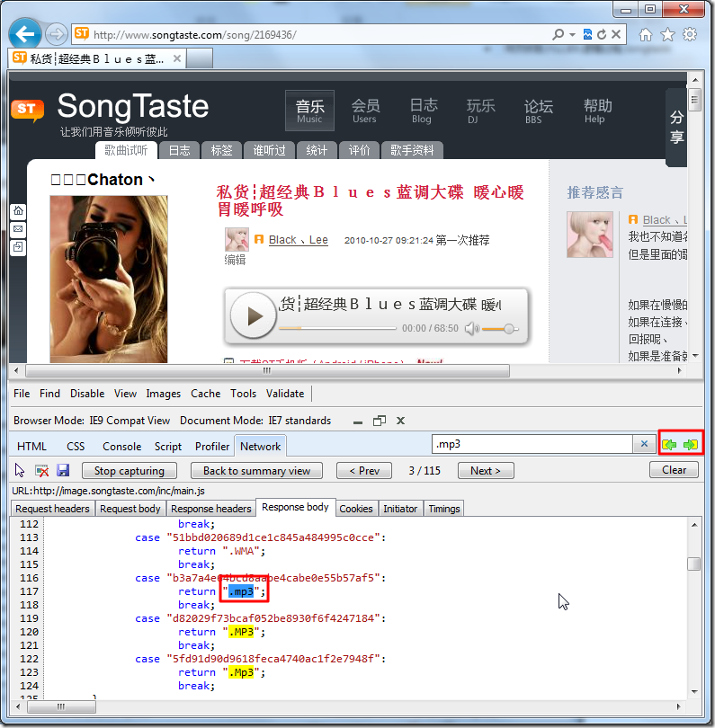
Task: Open Browser Mode IE9 Compat View menu
Action: 92,421
